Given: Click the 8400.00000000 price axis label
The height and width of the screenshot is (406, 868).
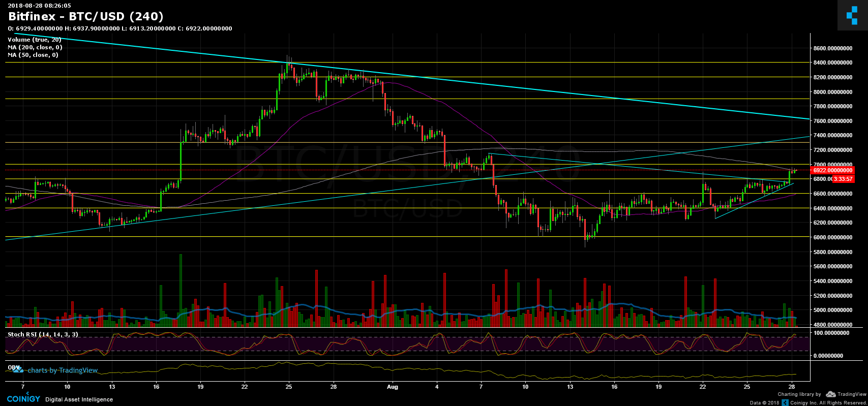Looking at the screenshot, I should (832, 63).
